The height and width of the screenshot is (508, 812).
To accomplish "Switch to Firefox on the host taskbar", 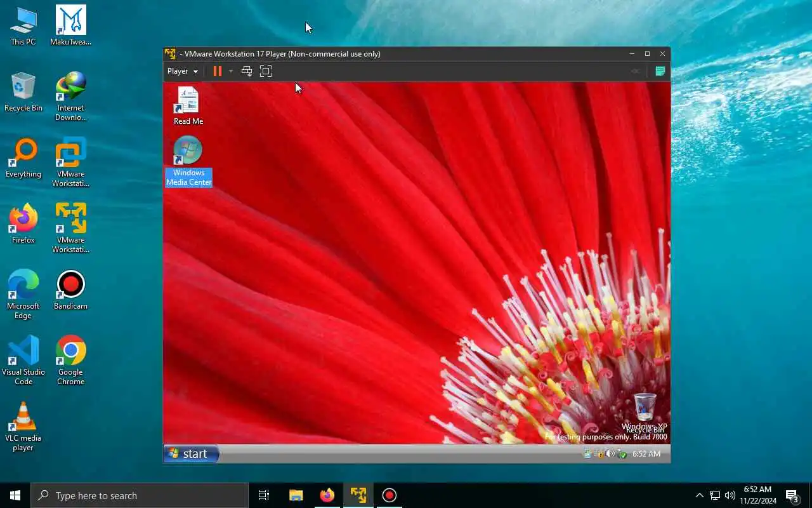I will [x=327, y=495].
